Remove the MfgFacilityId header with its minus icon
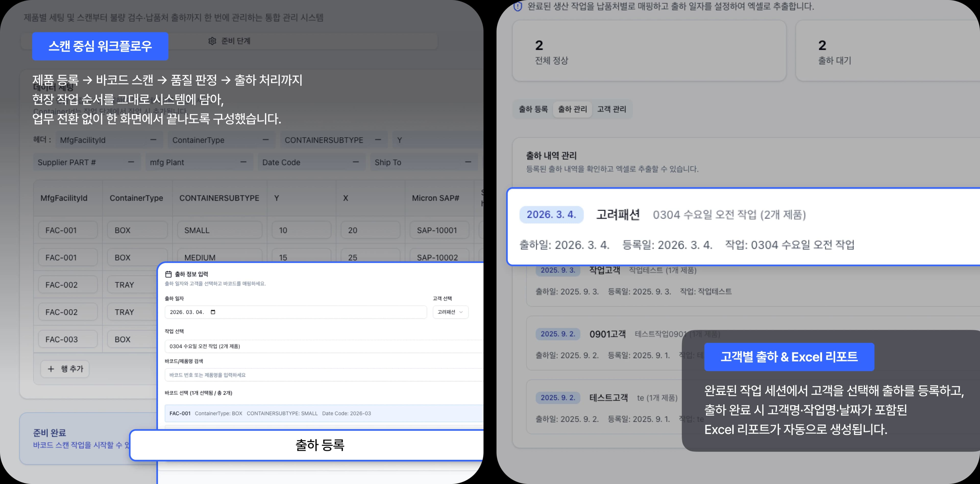 153,140
